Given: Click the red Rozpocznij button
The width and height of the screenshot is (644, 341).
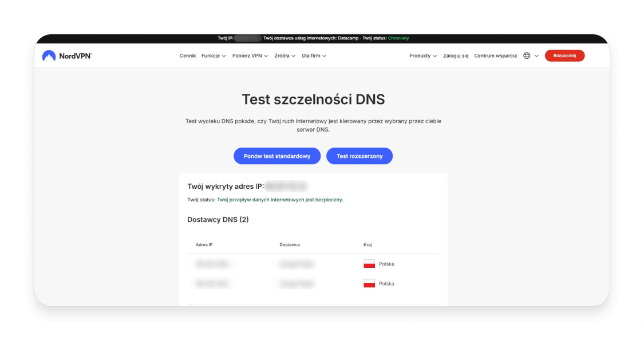Looking at the screenshot, I should tap(564, 55).
